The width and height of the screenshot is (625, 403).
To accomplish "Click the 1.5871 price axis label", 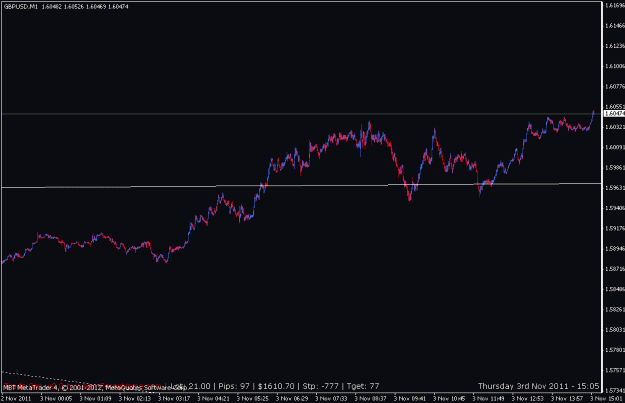I will click(615, 269).
